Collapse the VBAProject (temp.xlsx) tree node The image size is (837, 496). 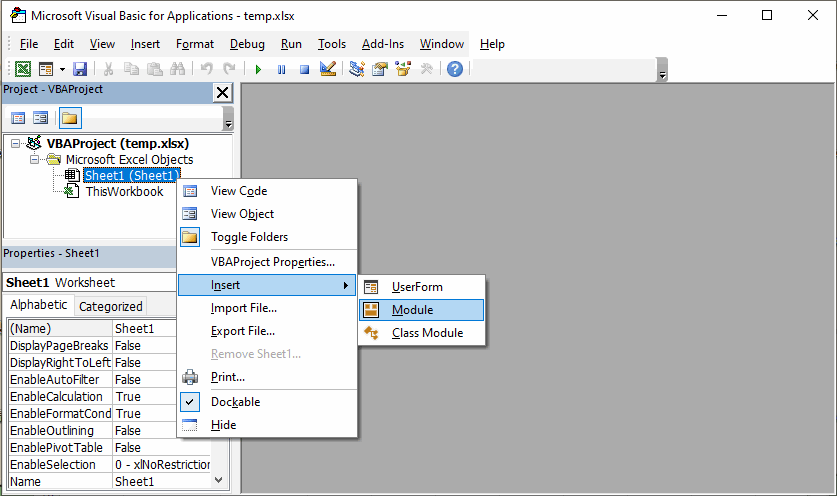pyautogui.click(x=16, y=144)
